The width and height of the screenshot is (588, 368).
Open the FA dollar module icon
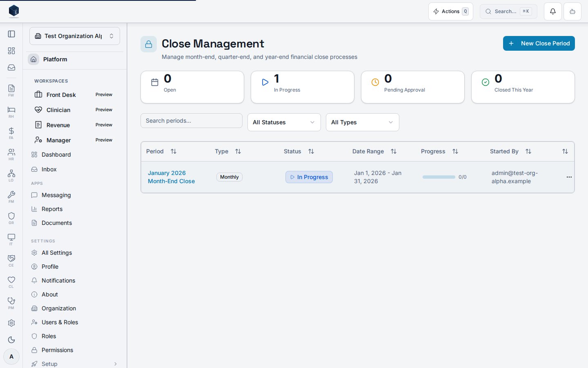(11, 133)
